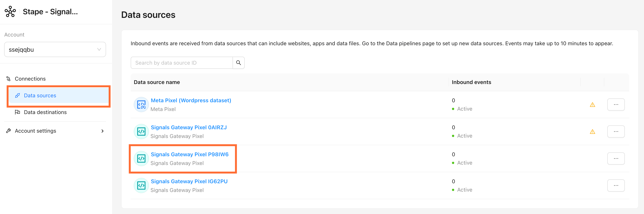Image resolution: width=644 pixels, height=214 pixels.
Task: Focus the Search by data source ID field
Action: tap(182, 63)
